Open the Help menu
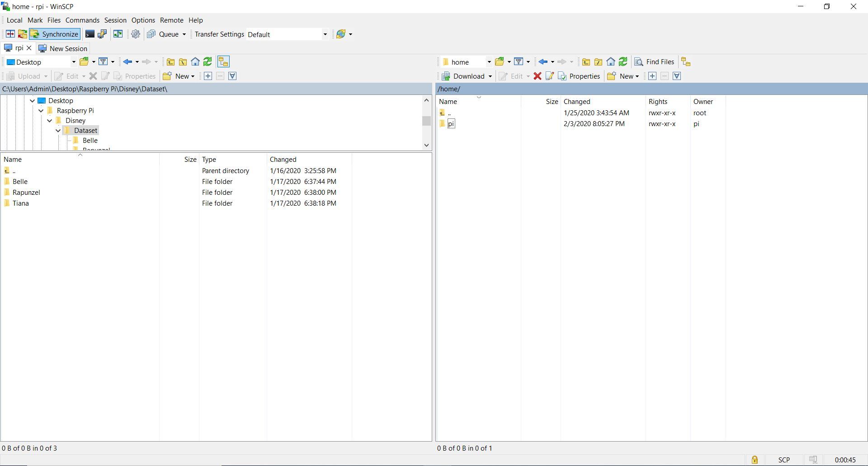This screenshot has width=868, height=466. click(196, 20)
